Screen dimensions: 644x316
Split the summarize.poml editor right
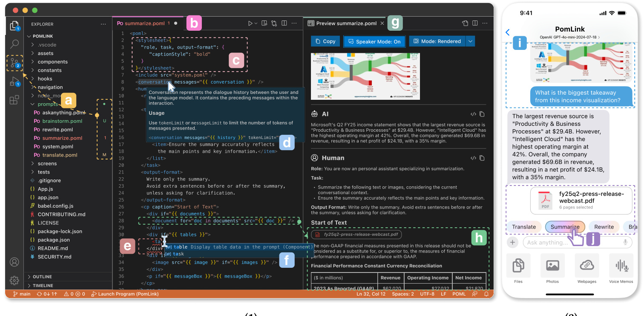tap(284, 23)
